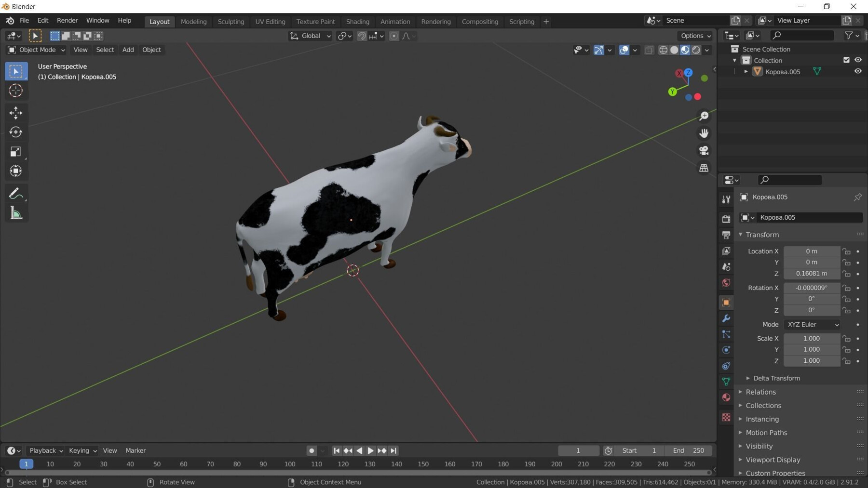Open the Options popover in viewport header
Image resolution: width=868 pixels, height=488 pixels.
point(694,36)
